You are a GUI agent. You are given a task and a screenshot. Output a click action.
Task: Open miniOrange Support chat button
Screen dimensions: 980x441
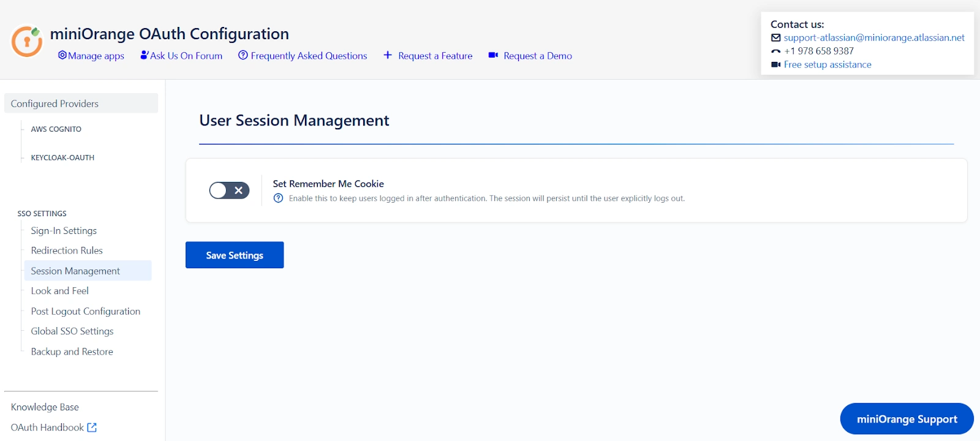pyautogui.click(x=907, y=419)
